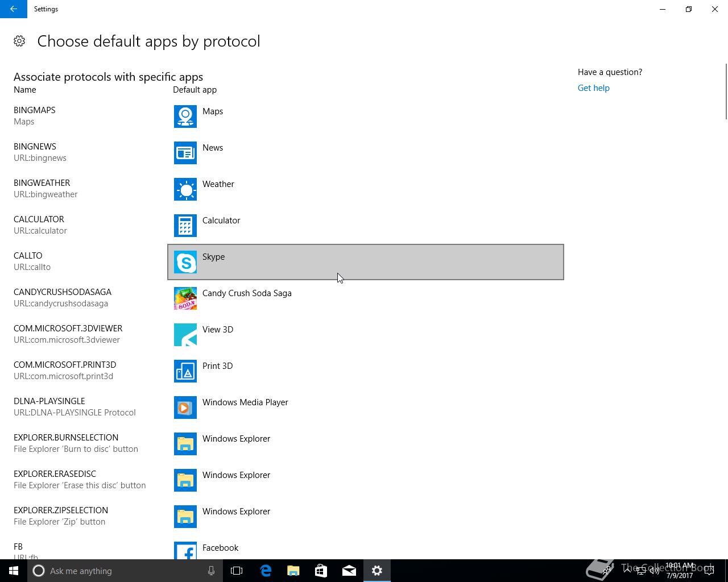Open Task View from the taskbar
Viewport: 728px width, 582px height.
pyautogui.click(x=237, y=571)
